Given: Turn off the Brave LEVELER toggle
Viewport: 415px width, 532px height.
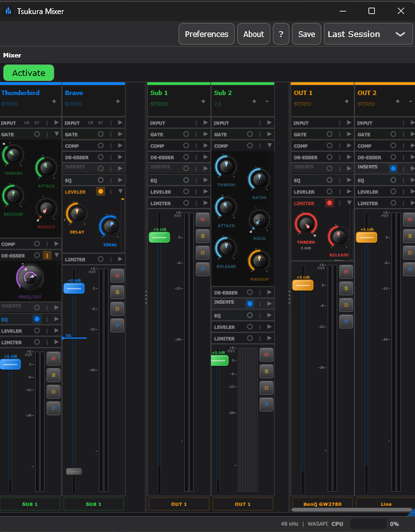Looking at the screenshot, I should 101,191.
